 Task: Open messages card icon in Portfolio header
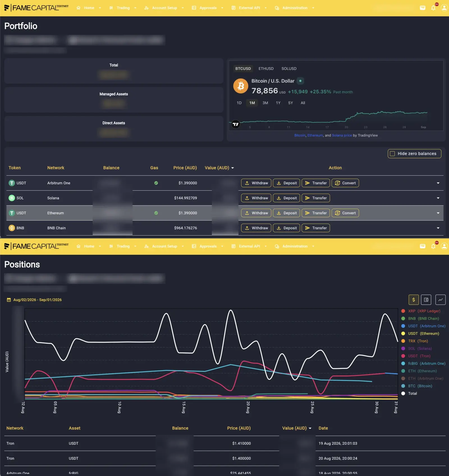[423, 8]
